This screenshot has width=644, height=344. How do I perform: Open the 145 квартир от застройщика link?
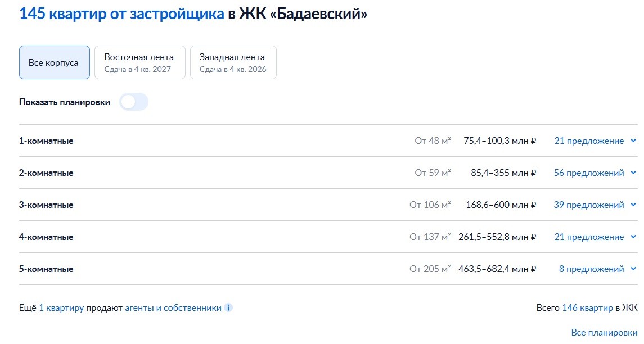(121, 14)
